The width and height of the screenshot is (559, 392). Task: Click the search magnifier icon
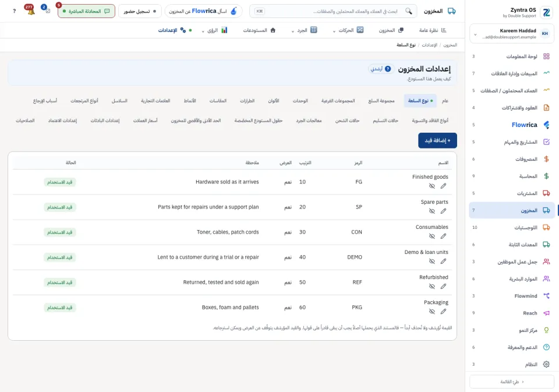[x=409, y=11]
